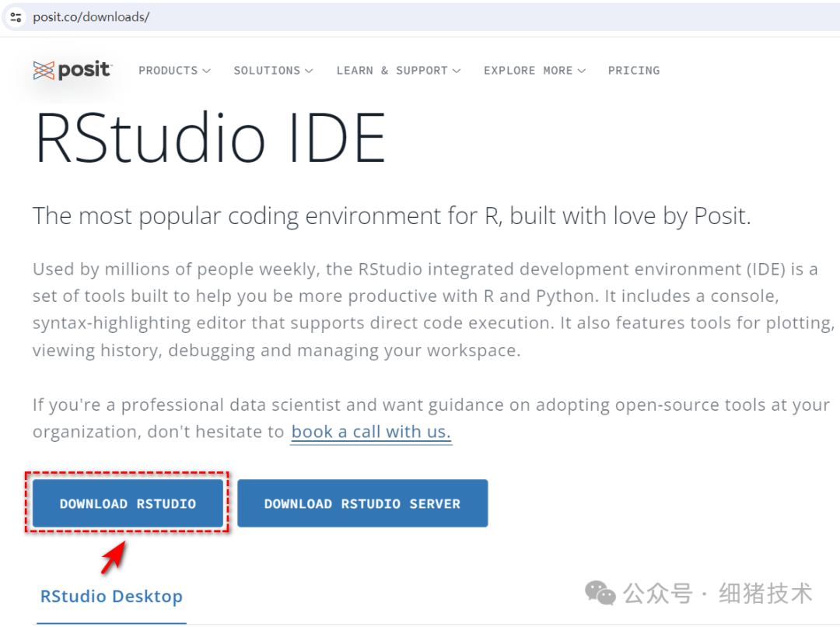Image resolution: width=840 pixels, height=627 pixels.
Task: Expand the SOLUTIONS dropdown chevron
Action: 309,70
